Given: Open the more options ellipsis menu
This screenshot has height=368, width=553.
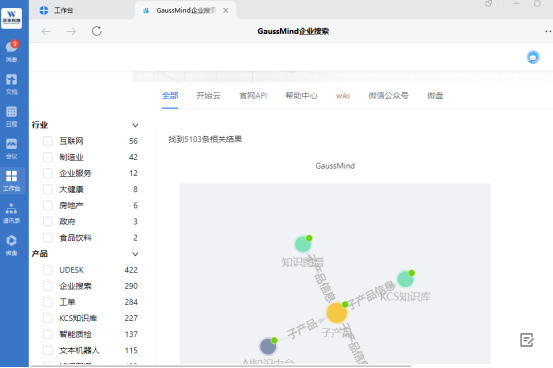Looking at the screenshot, I should (548, 31).
